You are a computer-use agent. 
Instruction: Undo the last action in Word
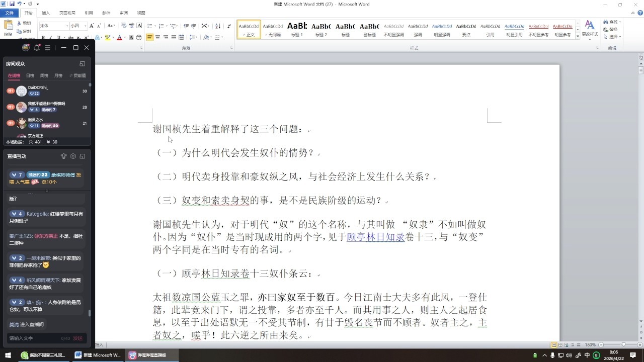[19, 4]
